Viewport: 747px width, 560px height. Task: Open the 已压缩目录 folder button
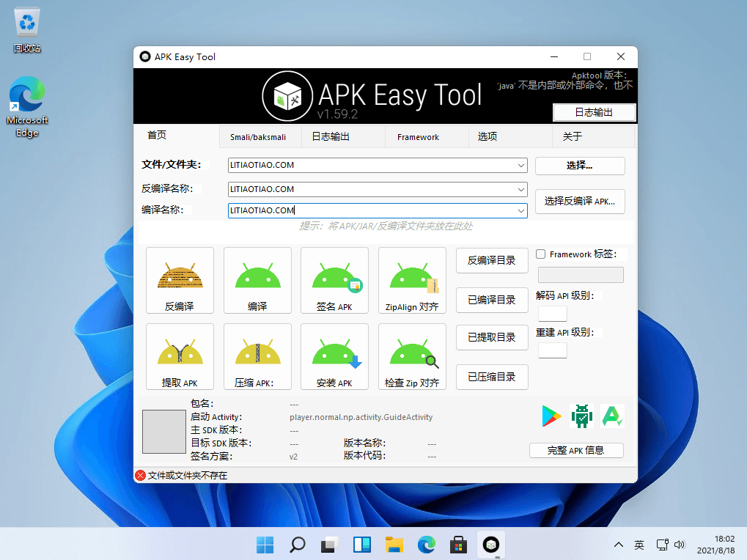click(492, 377)
